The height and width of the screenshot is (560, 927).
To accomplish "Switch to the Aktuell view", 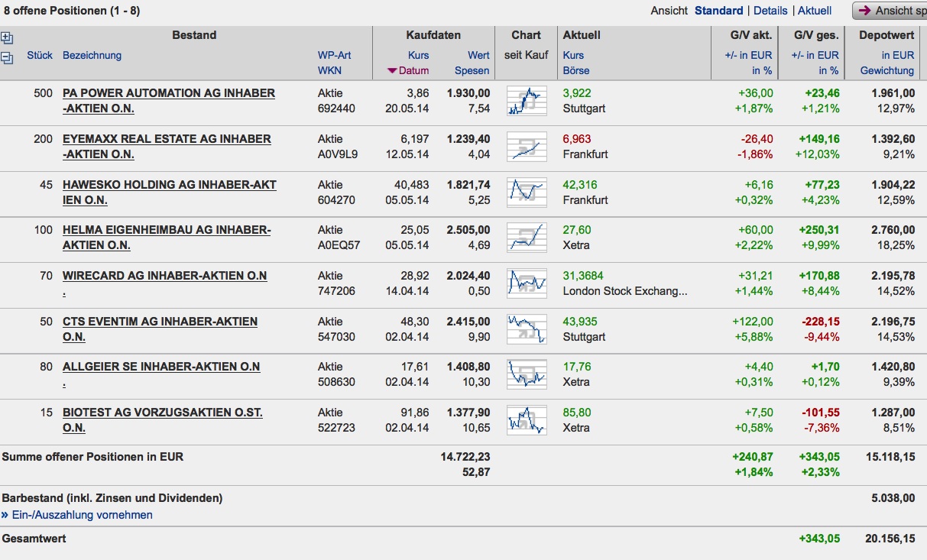I will click(815, 11).
